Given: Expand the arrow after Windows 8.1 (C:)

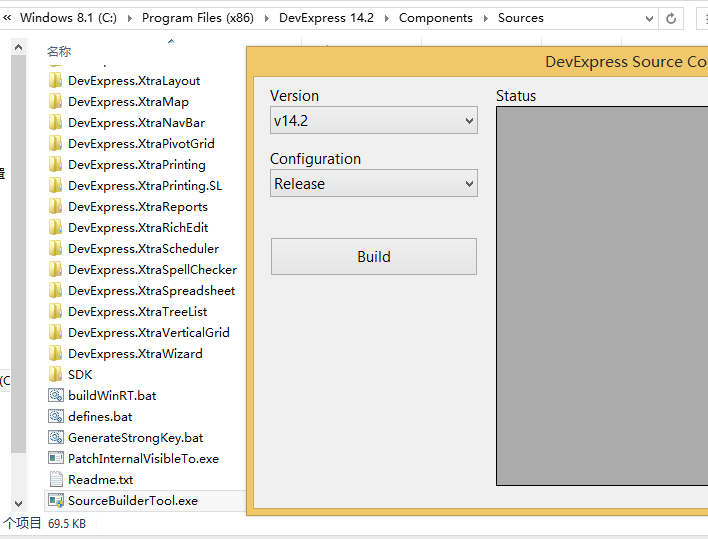Looking at the screenshot, I should point(130,19).
